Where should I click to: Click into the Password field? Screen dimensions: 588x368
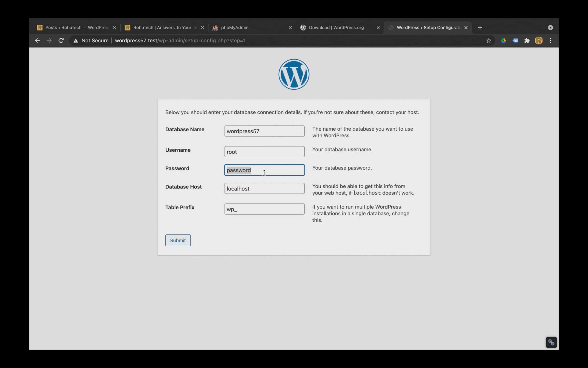click(x=264, y=170)
